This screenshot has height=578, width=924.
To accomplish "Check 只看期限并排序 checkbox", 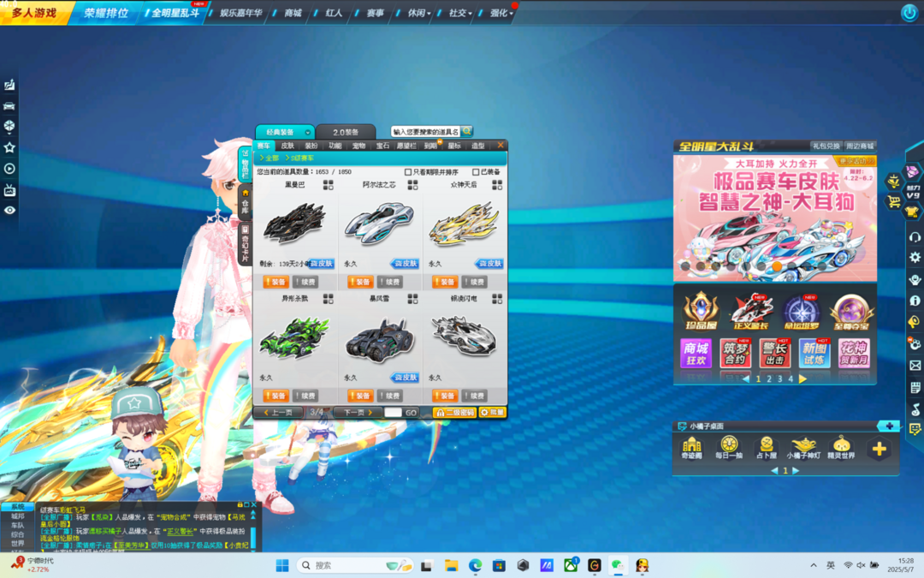I will tap(408, 172).
